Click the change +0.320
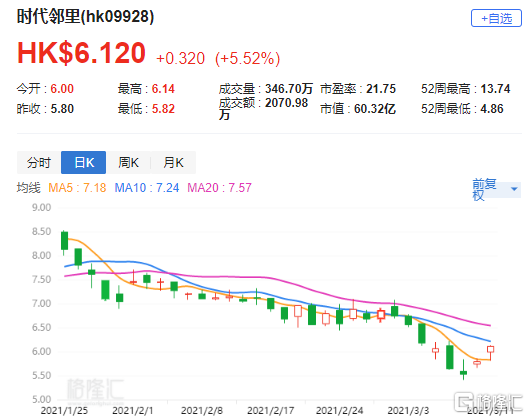Viewport: 529px width, 419px height. 180,58
